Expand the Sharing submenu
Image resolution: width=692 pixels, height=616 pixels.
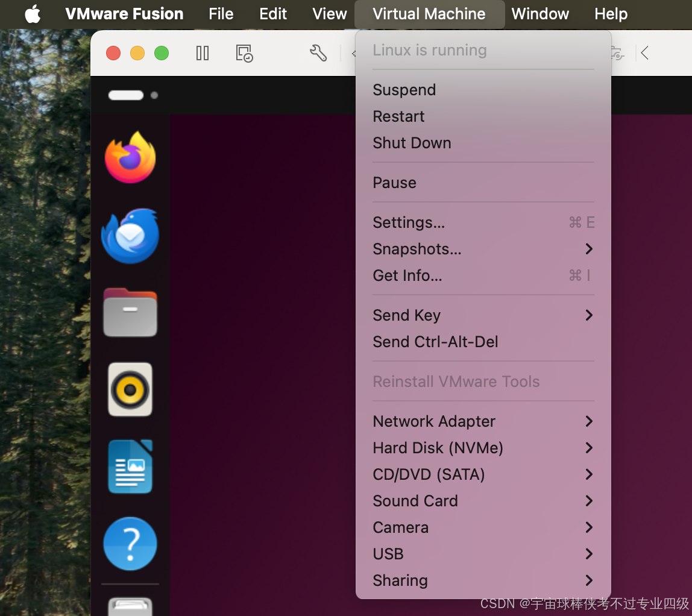(x=483, y=580)
